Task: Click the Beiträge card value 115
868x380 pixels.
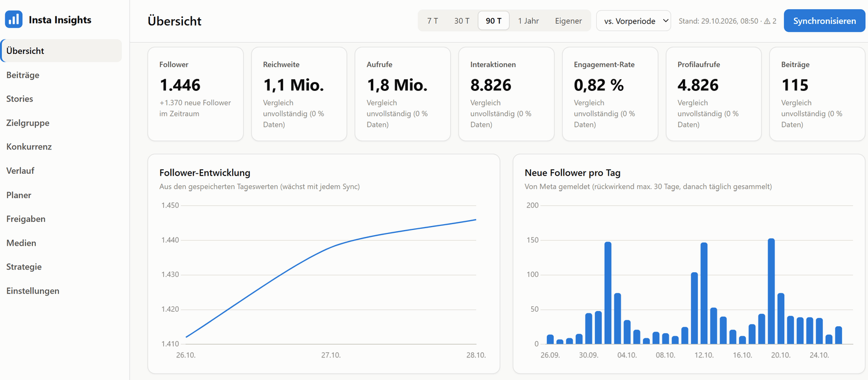Action: coord(795,85)
